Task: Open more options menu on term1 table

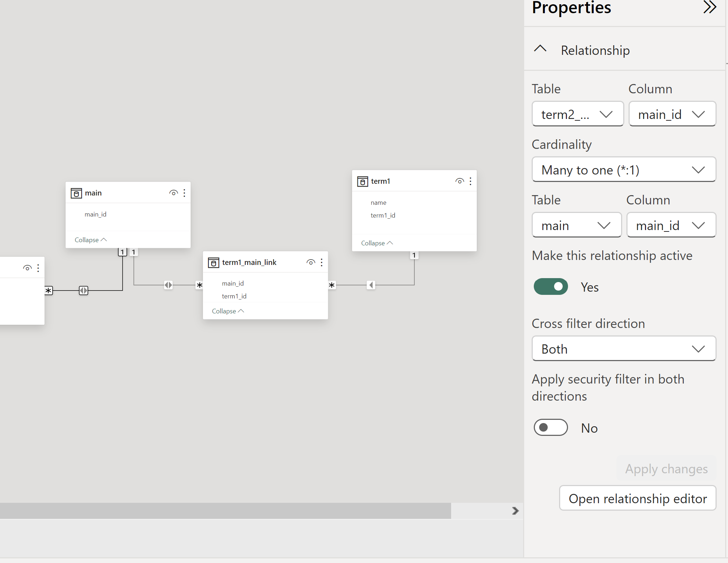Action: (x=470, y=181)
